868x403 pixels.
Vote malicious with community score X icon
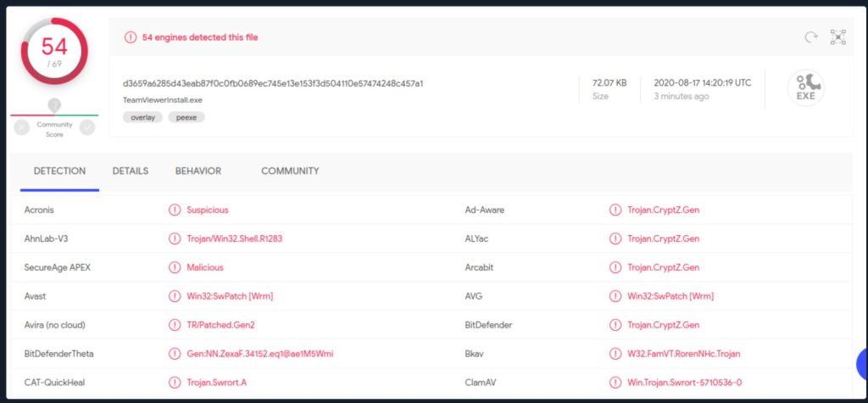21,127
